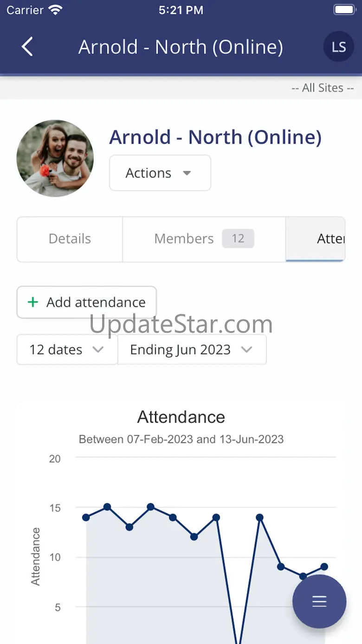Tap the Arnold - North (Online) heading

pyautogui.click(x=215, y=137)
